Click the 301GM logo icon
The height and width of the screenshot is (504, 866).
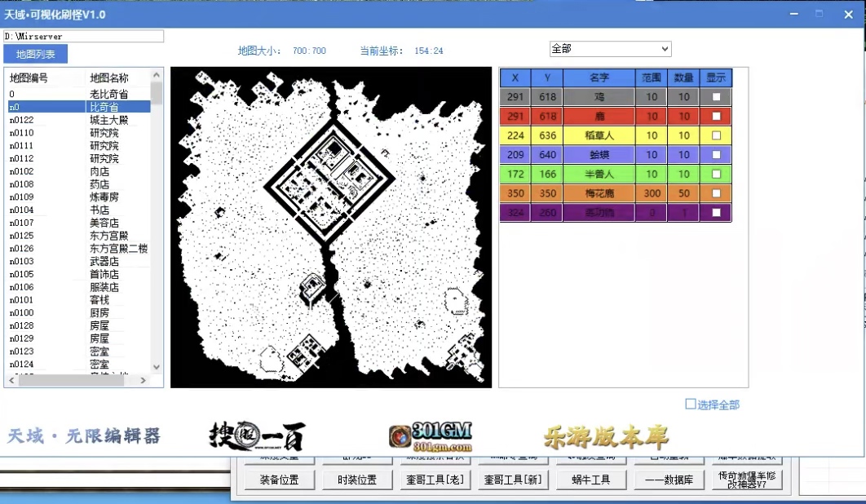399,436
